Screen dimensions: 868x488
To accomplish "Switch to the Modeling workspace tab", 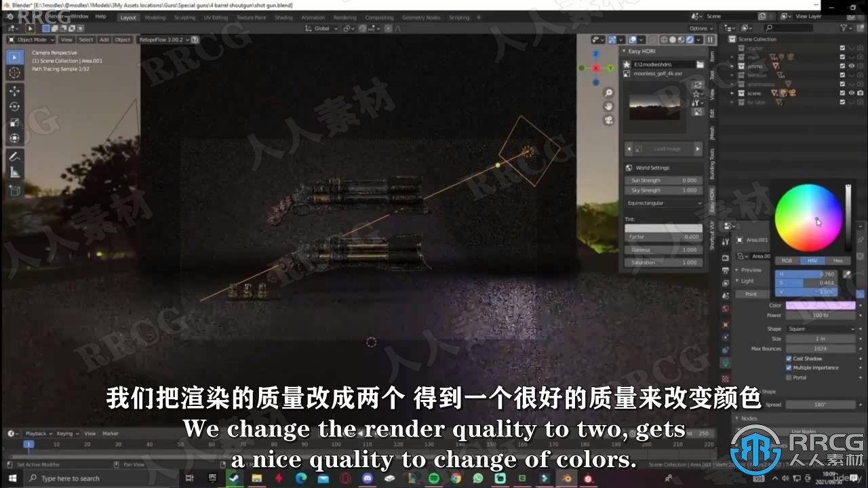I will 155,17.
